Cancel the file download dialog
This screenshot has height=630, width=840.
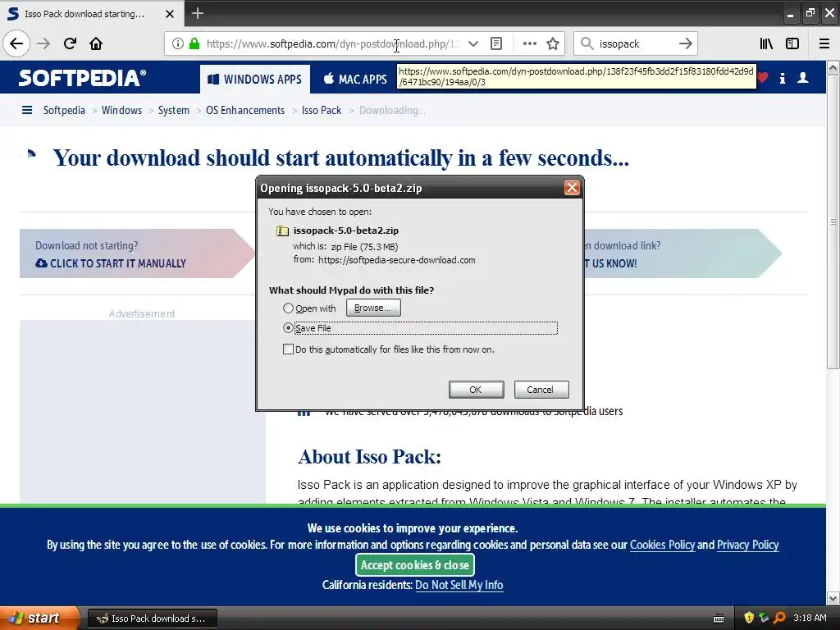coord(541,390)
